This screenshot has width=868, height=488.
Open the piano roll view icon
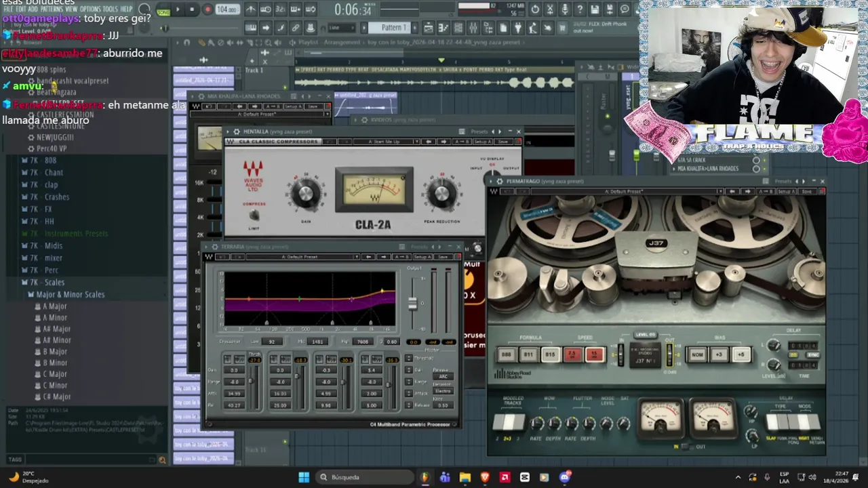point(443,28)
